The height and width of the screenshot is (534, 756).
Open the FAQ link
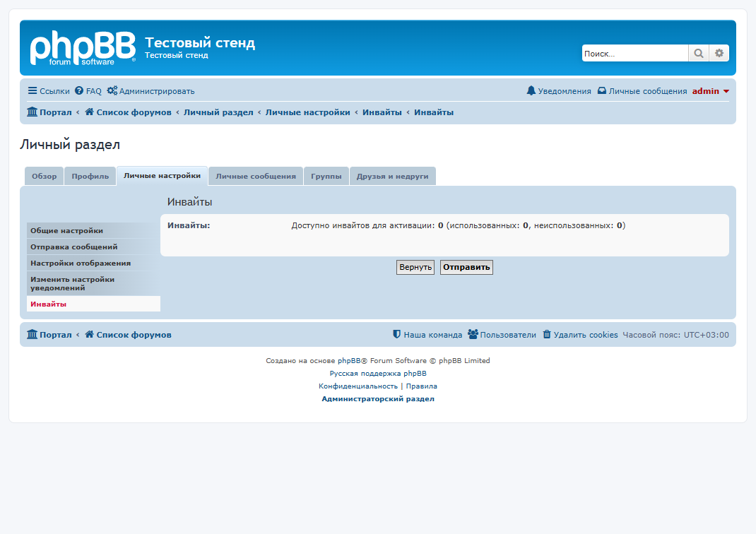click(88, 91)
